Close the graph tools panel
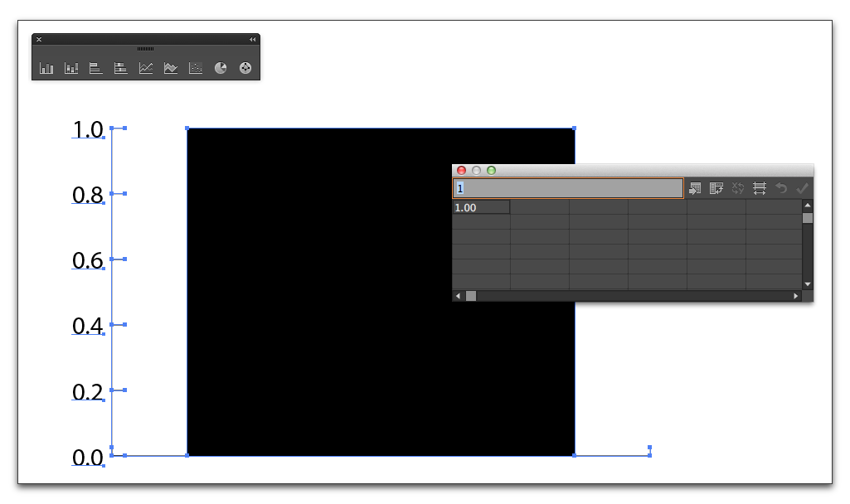 point(39,40)
